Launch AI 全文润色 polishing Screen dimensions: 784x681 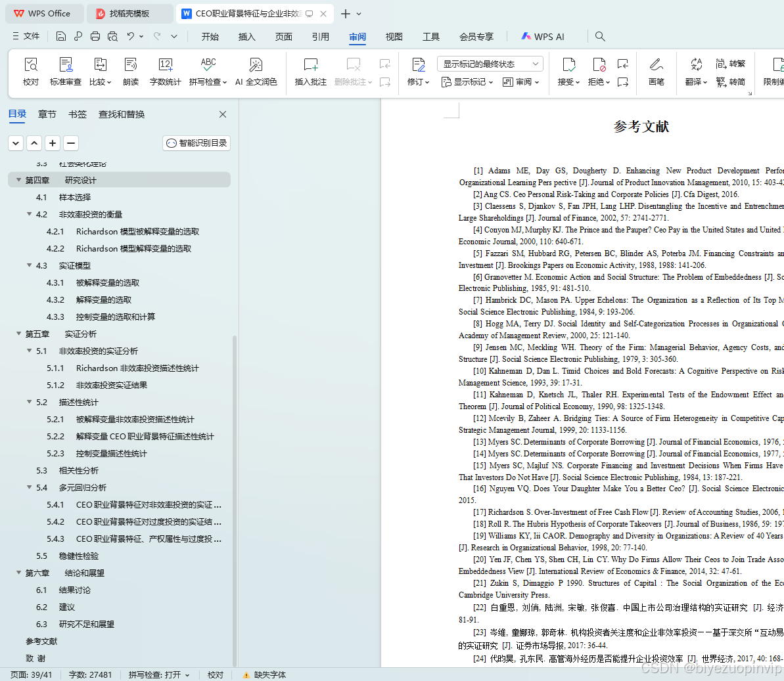click(256, 72)
